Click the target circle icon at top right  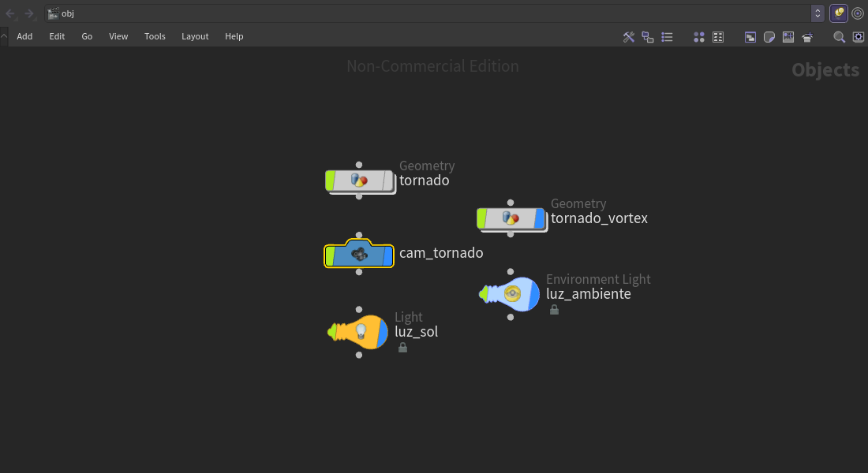[x=858, y=13]
